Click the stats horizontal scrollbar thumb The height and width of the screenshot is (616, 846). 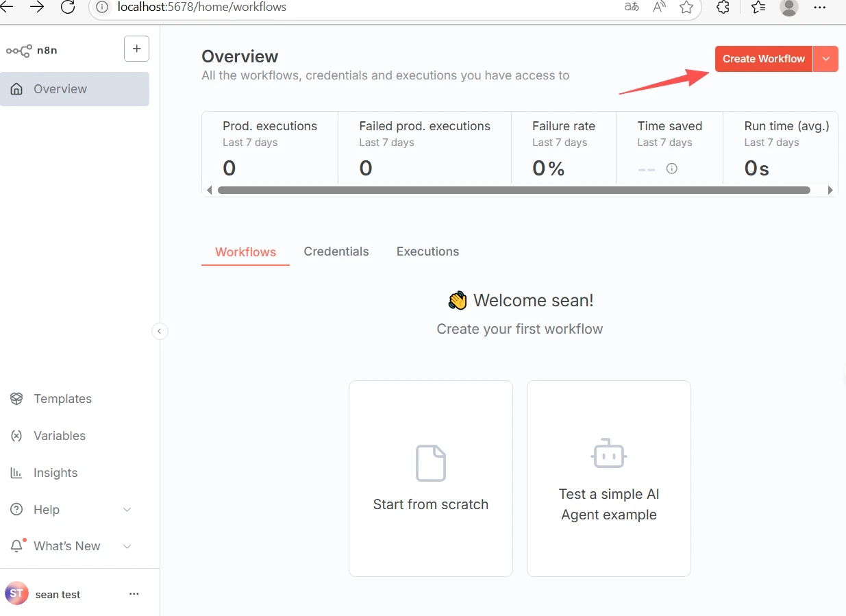pos(514,190)
